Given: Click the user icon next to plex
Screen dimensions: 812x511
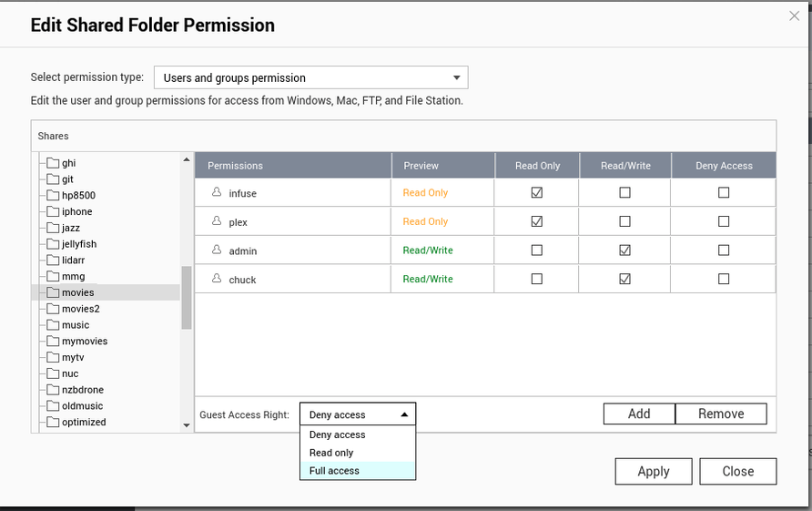Looking at the screenshot, I should tap(217, 221).
